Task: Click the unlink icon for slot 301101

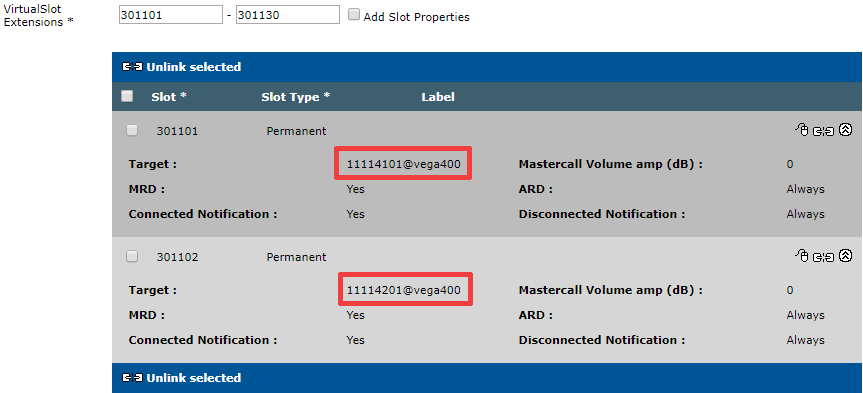Action: tap(824, 131)
